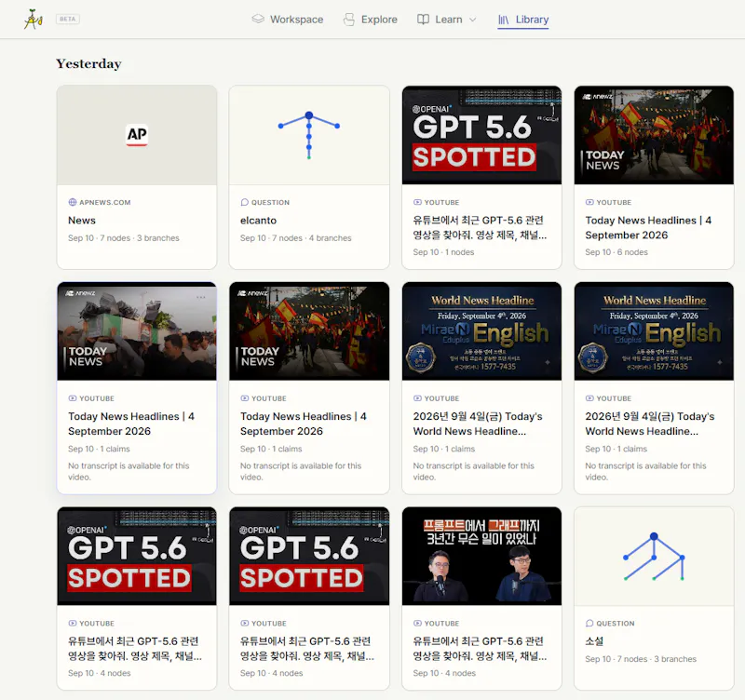Image resolution: width=745 pixels, height=700 pixels.
Task: Click the YouTube icon on the funeral Today News card
Action: (x=73, y=398)
